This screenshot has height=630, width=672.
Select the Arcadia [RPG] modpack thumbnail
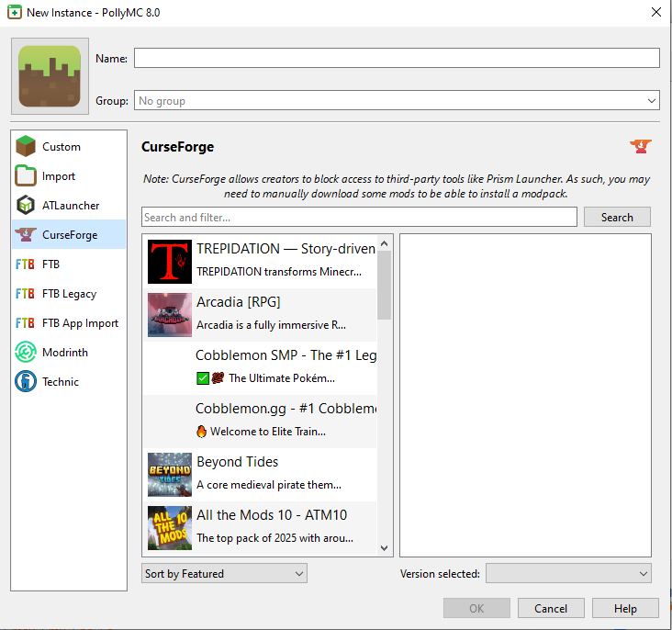(170, 315)
